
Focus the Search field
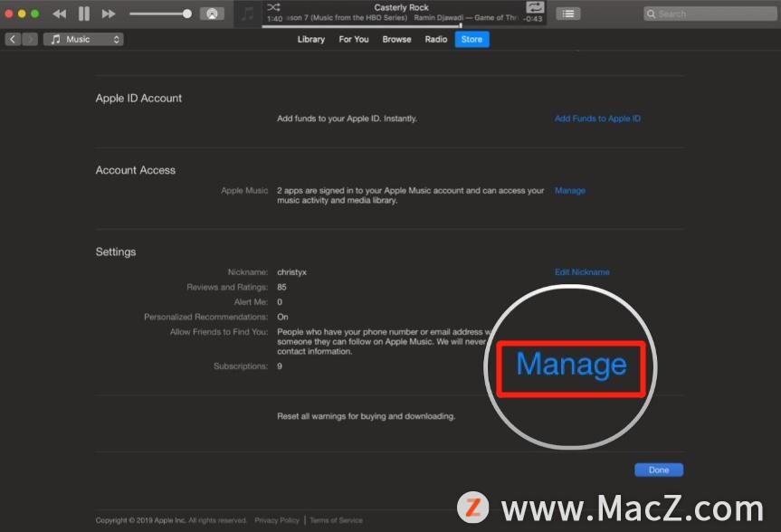710,14
